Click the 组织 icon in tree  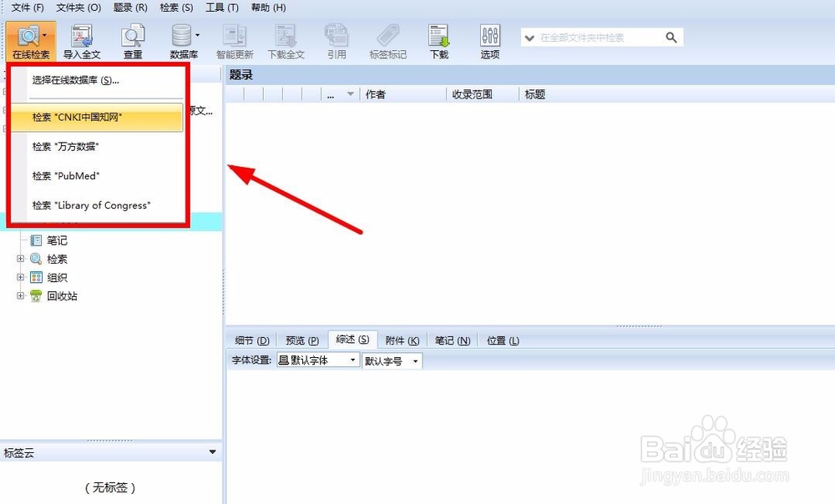click(x=36, y=277)
